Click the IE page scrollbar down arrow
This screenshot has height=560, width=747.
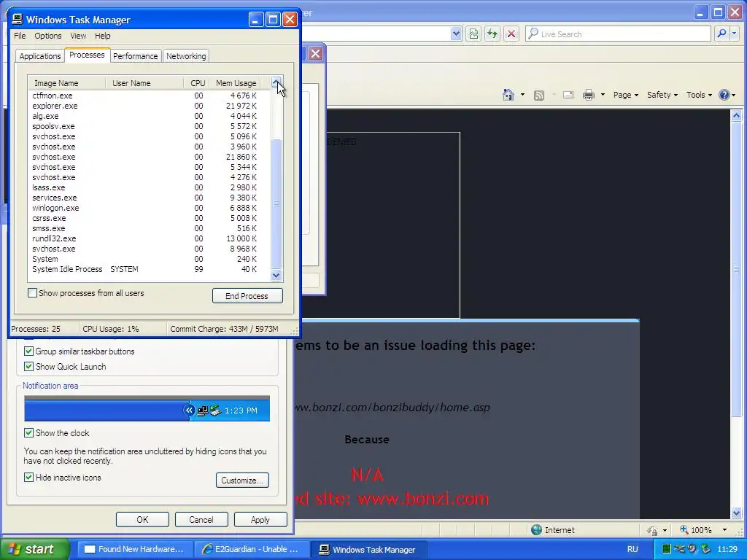coord(736,513)
